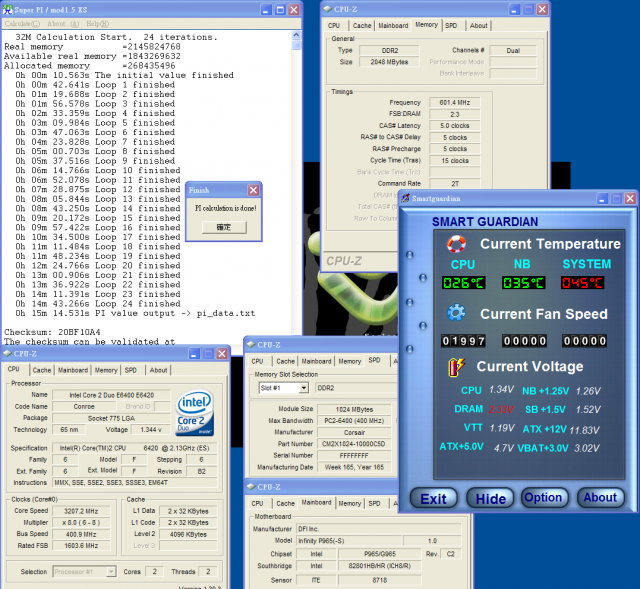Minimize the Smartguardian window
Image resolution: width=640 pixels, height=589 pixels.
pos(602,198)
